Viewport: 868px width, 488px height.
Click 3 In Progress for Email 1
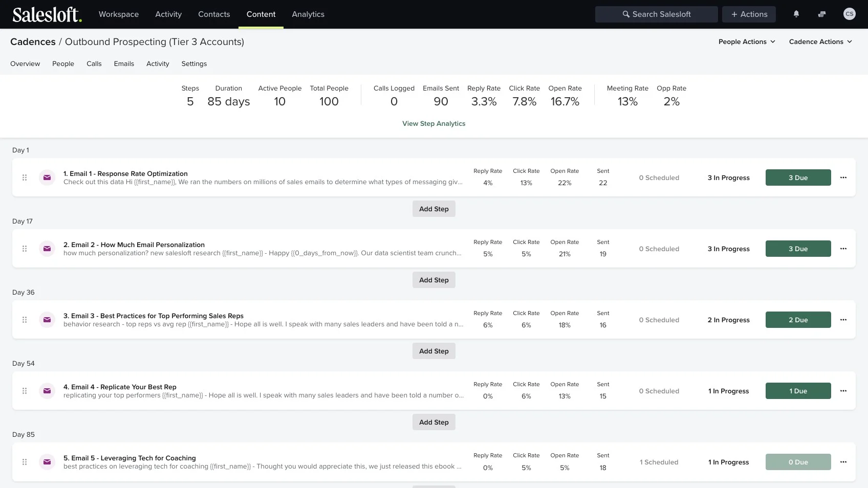[x=729, y=178]
